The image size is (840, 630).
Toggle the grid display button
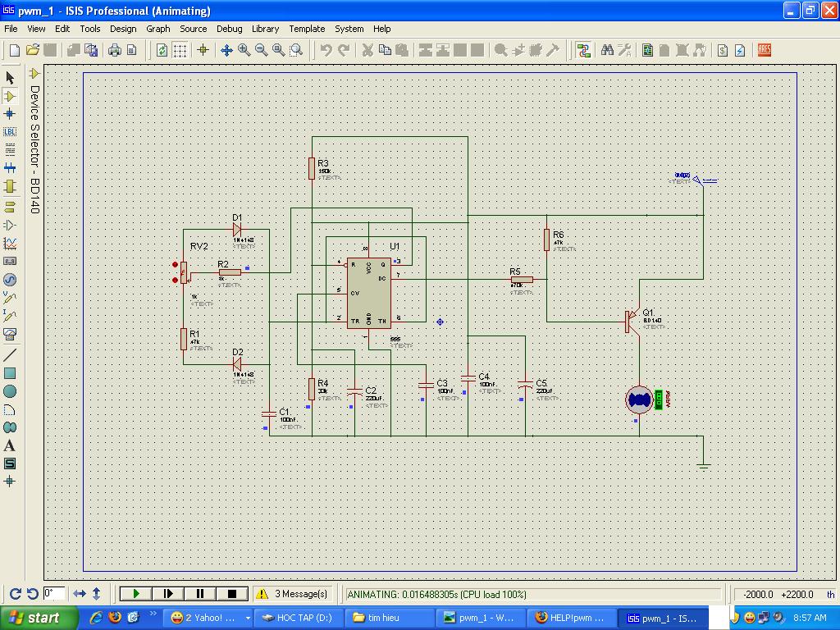coord(180,50)
